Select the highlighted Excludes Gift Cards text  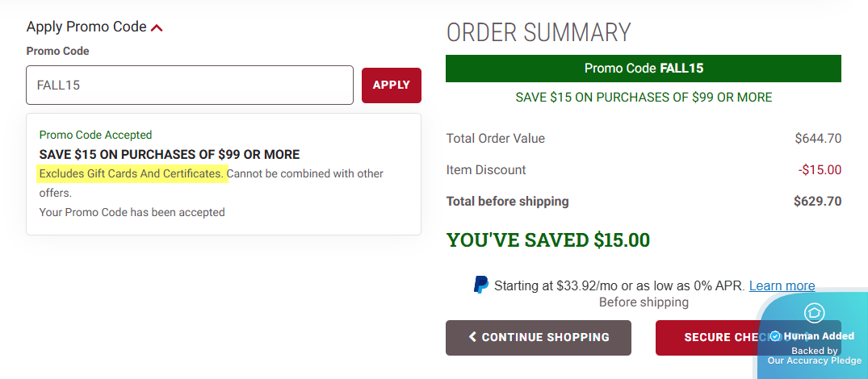[132, 173]
